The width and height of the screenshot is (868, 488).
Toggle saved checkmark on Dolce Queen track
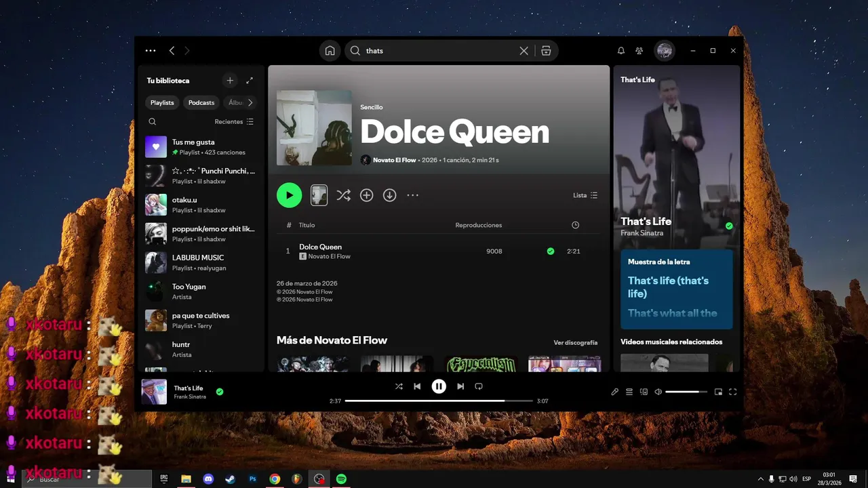(x=551, y=251)
